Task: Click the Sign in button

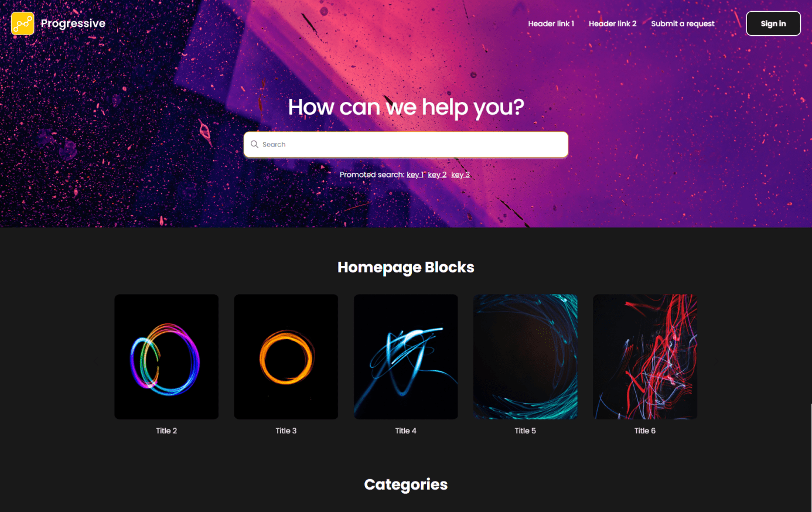Action: pyautogui.click(x=773, y=23)
